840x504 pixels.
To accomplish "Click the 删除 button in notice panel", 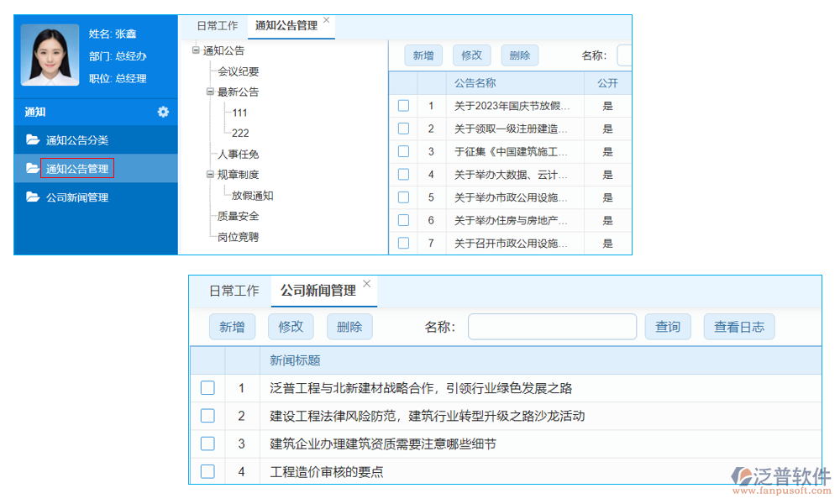I will click(x=519, y=55).
